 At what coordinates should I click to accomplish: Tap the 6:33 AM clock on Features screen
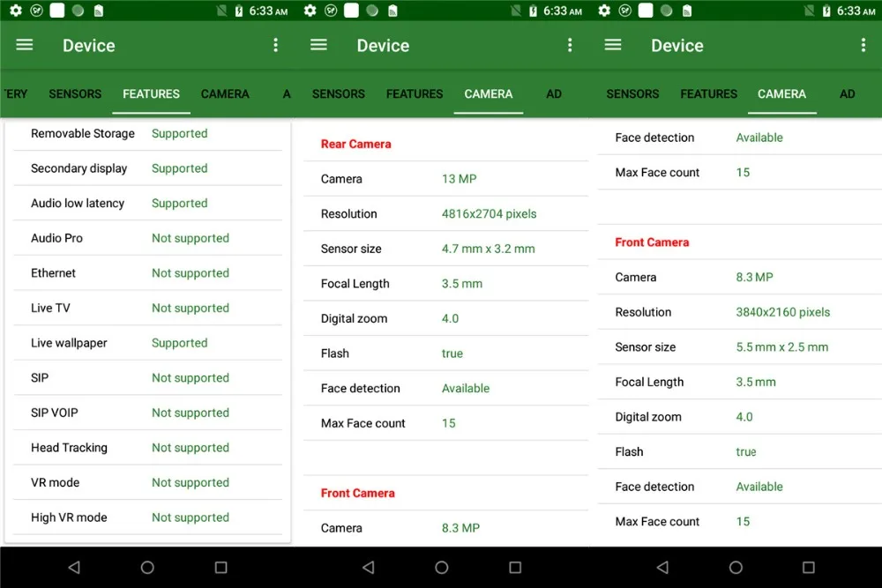268,11
